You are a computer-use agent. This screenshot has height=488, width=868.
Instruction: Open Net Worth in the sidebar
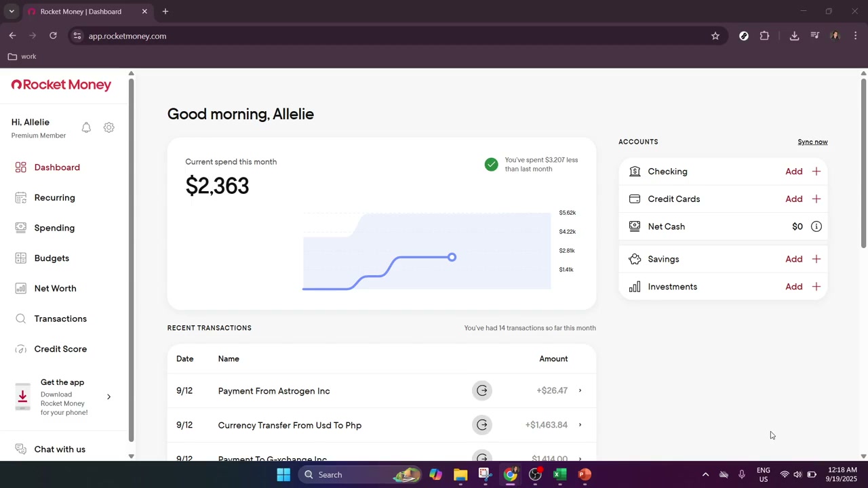pos(55,289)
